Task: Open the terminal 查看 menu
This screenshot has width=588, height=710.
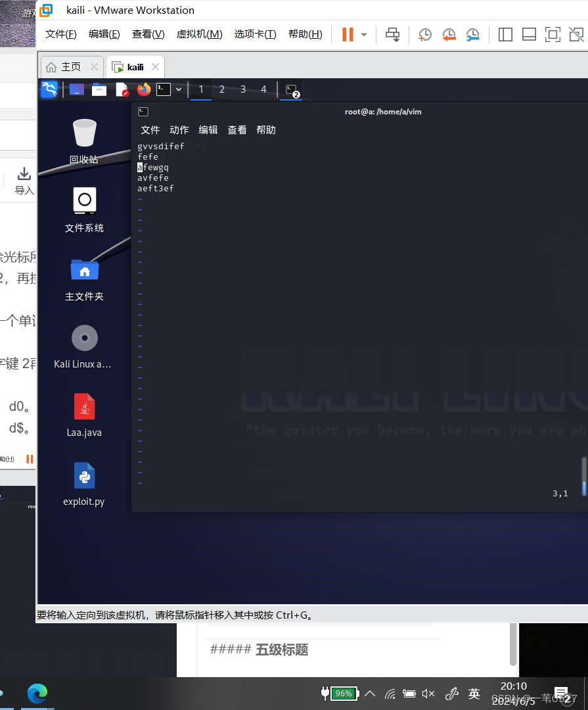Action: click(237, 130)
